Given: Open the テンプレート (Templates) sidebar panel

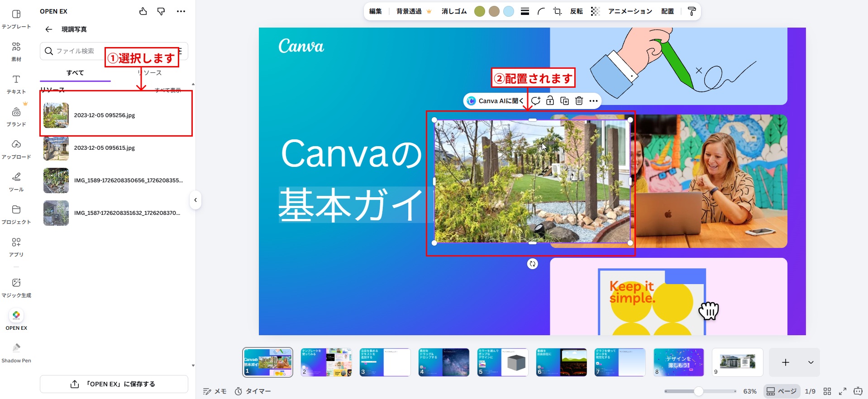Looking at the screenshot, I should pos(16,19).
